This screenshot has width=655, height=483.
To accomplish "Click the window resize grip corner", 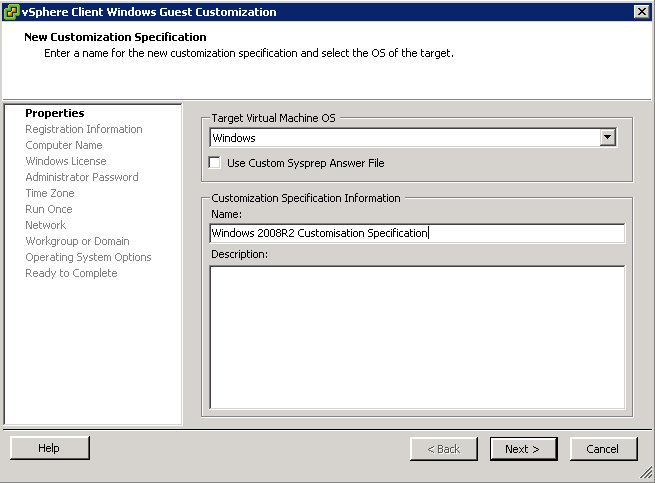I will 646,473.
